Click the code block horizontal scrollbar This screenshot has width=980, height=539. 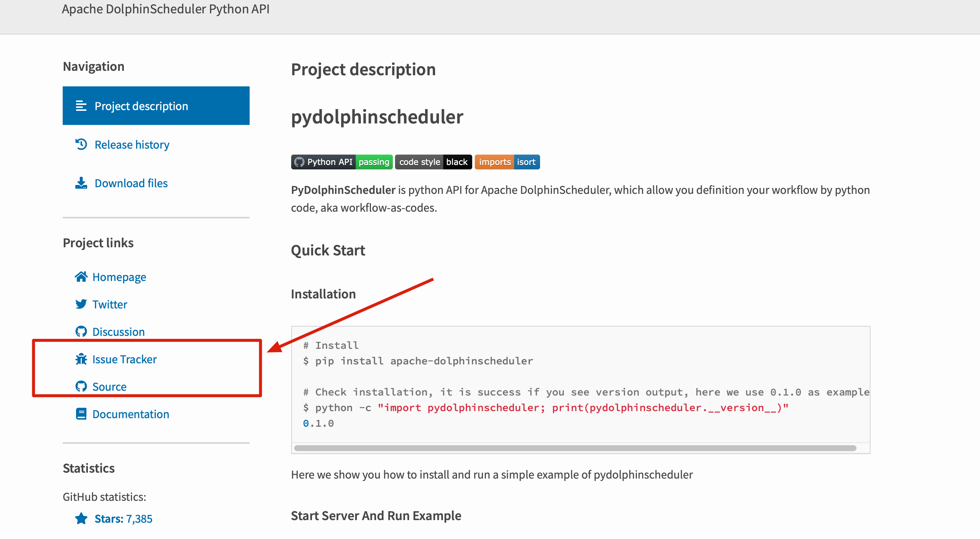point(575,448)
